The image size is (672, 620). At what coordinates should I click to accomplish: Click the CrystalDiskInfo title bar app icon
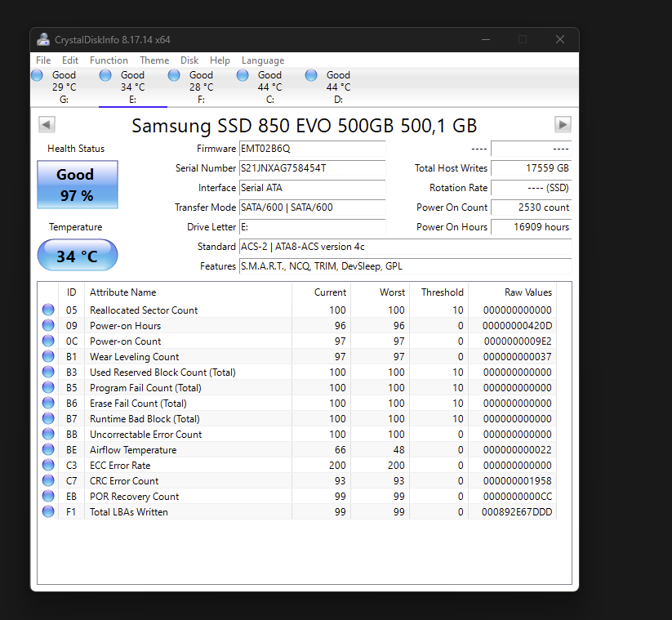(42, 39)
